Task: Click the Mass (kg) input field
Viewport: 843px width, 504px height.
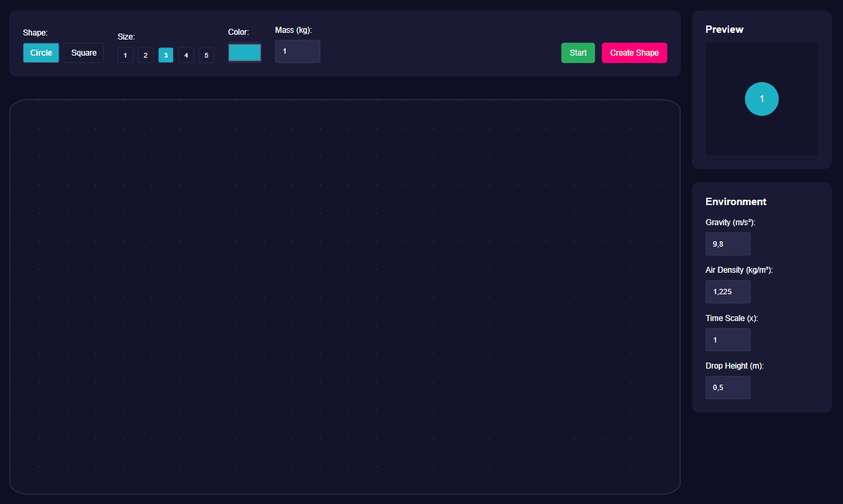Action: (x=297, y=51)
